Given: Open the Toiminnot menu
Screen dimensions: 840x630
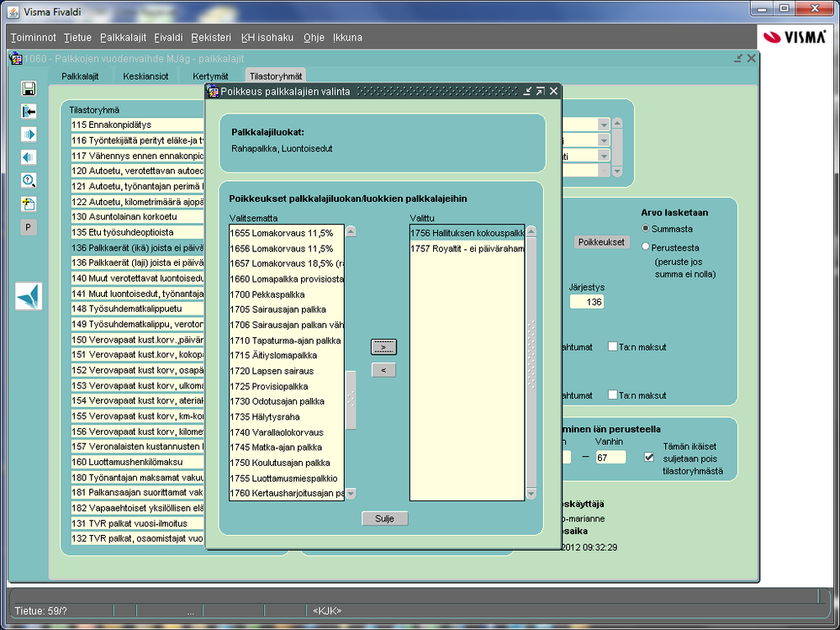Looking at the screenshot, I should coord(34,38).
